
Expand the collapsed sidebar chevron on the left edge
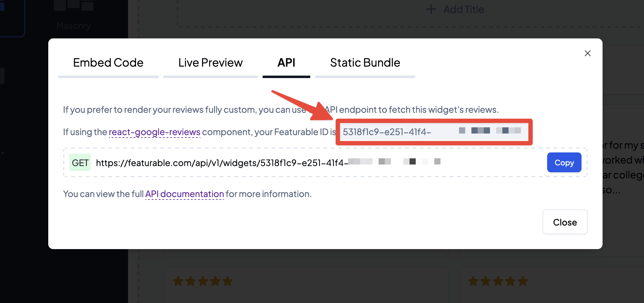2,152
